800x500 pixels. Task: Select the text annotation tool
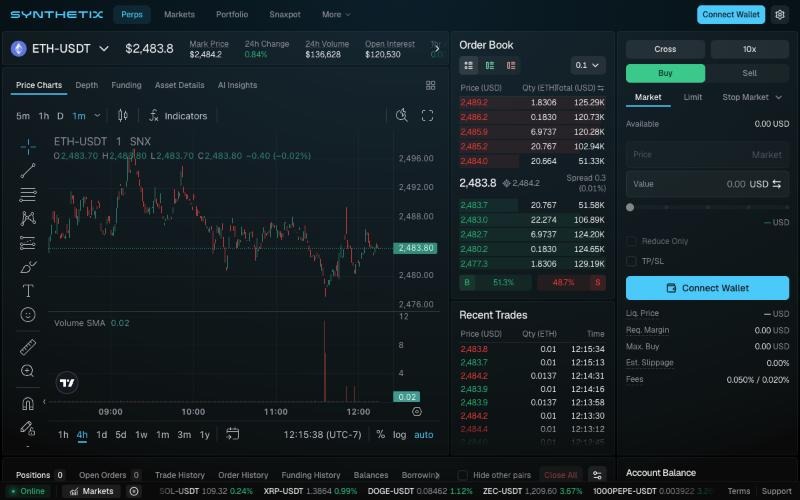tap(28, 290)
